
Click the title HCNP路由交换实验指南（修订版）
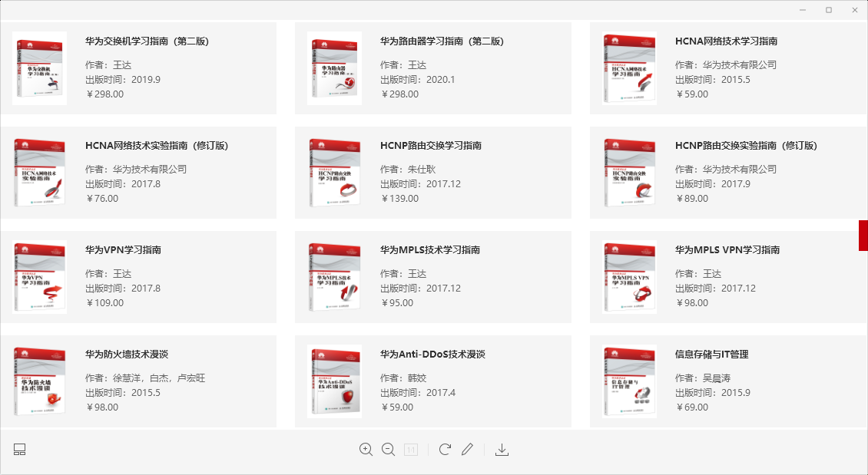tap(746, 146)
